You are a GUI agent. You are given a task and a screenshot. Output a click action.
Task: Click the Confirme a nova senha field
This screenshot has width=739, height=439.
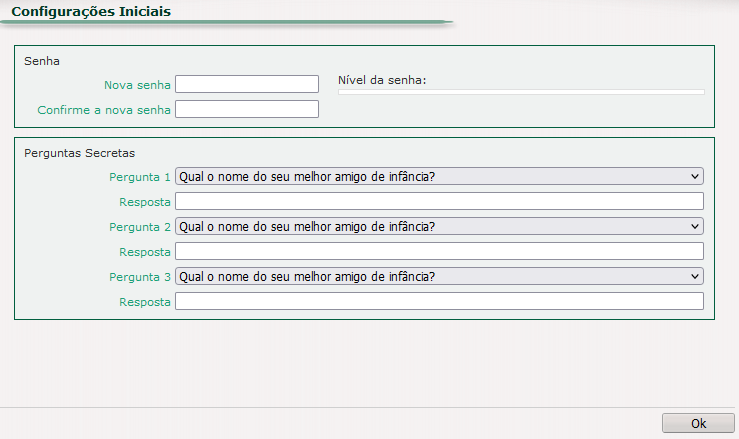tap(247, 109)
